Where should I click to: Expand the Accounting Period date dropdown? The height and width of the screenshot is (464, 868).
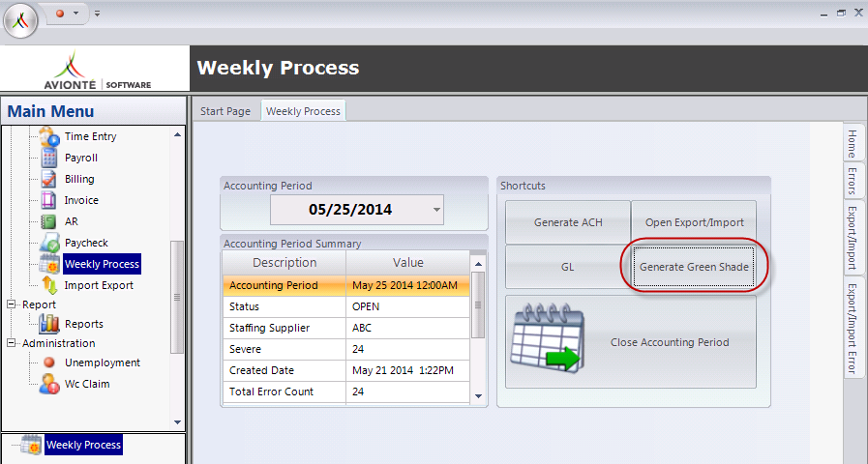(x=436, y=209)
